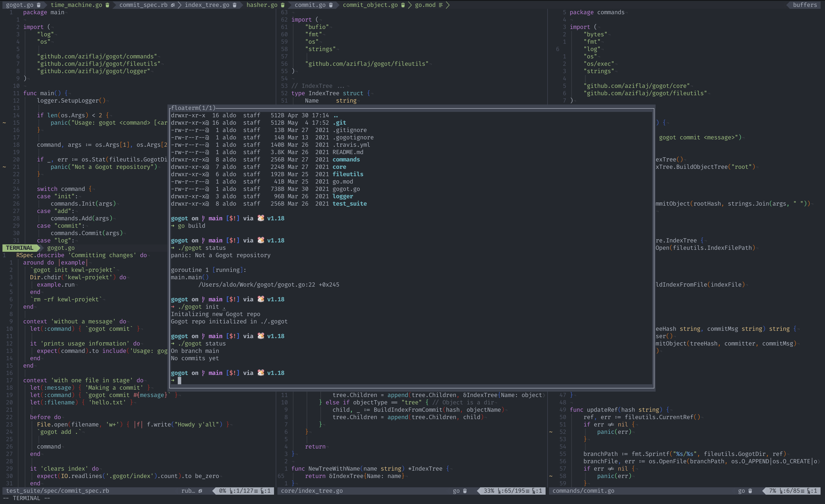The image size is (825, 504).
Task: Click the git change marker on commit.go line 58
Action: 551,476
